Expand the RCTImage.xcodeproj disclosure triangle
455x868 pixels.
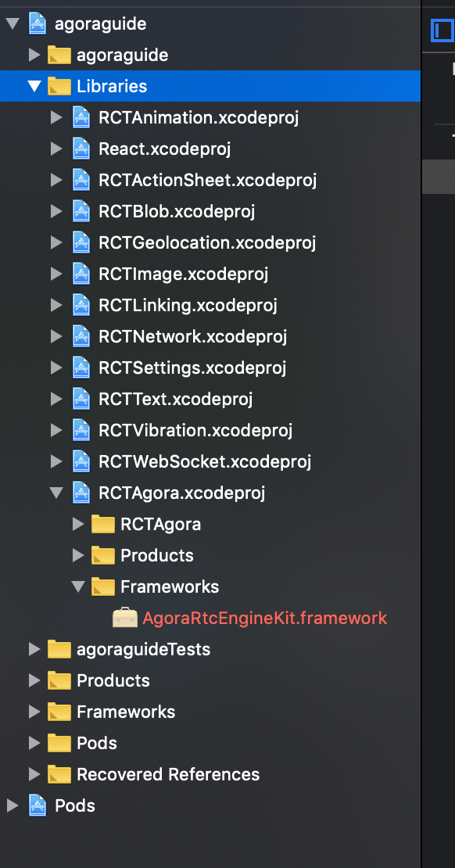(56, 274)
